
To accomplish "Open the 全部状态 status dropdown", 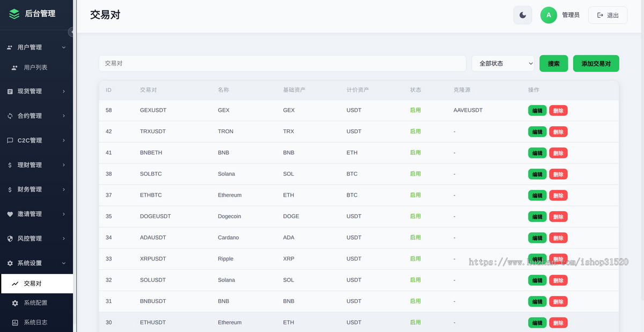I will (503, 63).
